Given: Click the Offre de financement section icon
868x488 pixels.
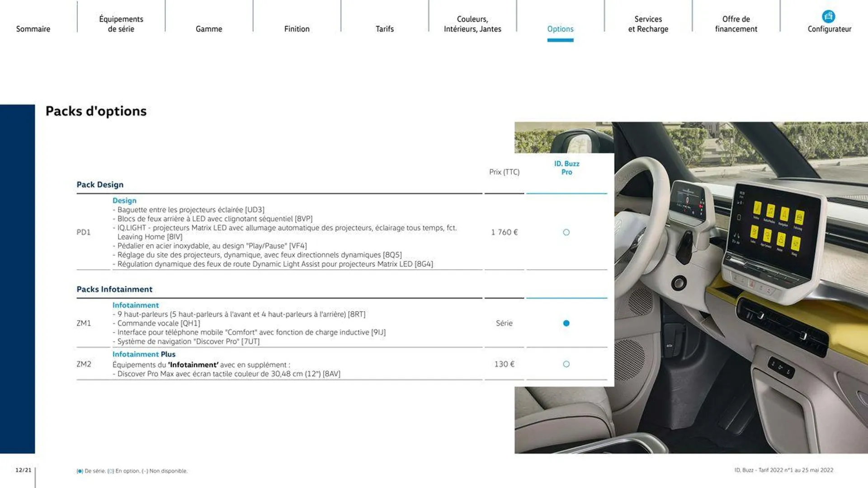Looking at the screenshot, I should [x=736, y=24].
